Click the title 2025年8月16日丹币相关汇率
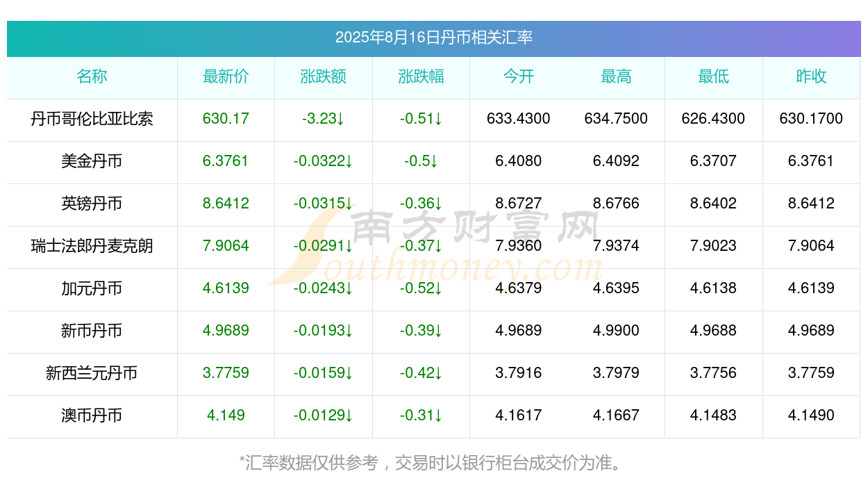868x485 pixels. click(434, 38)
